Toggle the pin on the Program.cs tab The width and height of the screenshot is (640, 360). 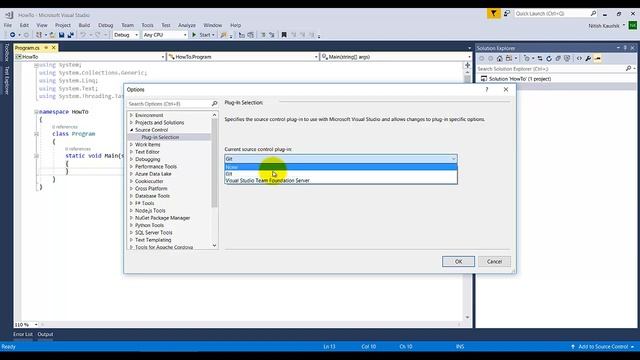pyautogui.click(x=46, y=48)
